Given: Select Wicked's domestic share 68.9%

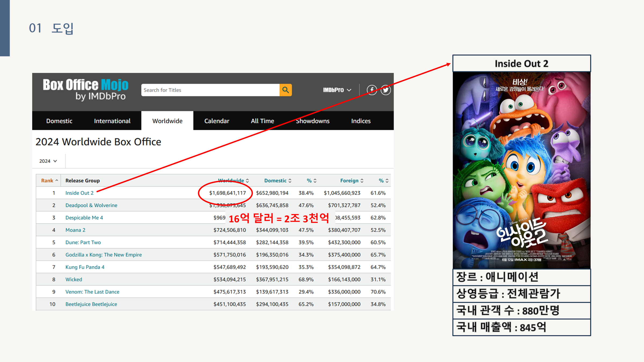Looking at the screenshot, I should click(306, 279).
